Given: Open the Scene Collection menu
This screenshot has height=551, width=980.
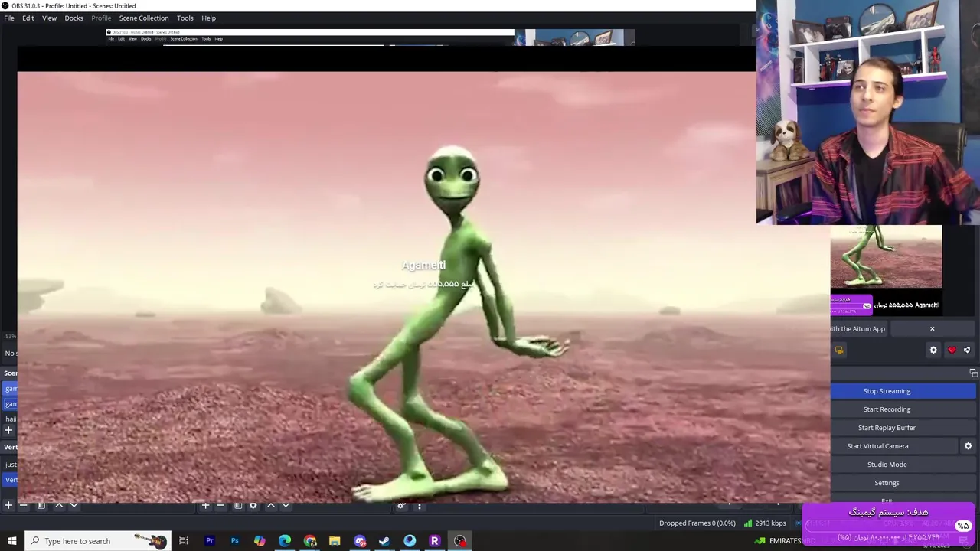Looking at the screenshot, I should [144, 18].
